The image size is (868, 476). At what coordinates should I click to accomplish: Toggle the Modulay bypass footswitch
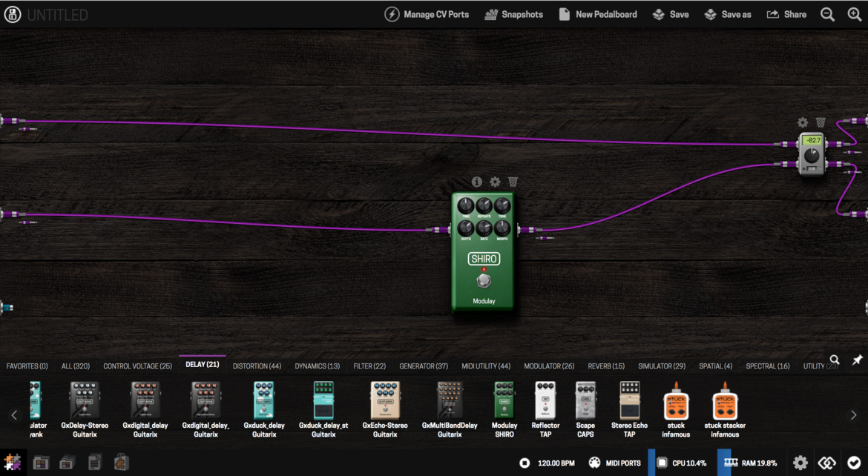click(x=484, y=281)
